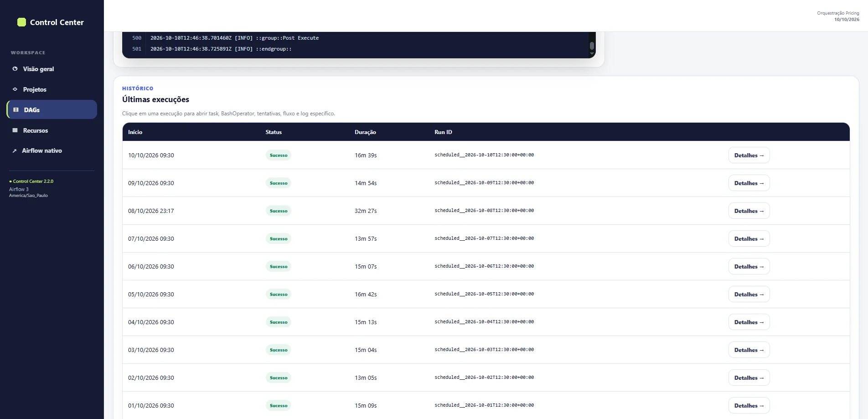Click run ID scheduled__2026-10-05T12:30:00+00:00
This screenshot has height=419, width=868.
point(484,294)
